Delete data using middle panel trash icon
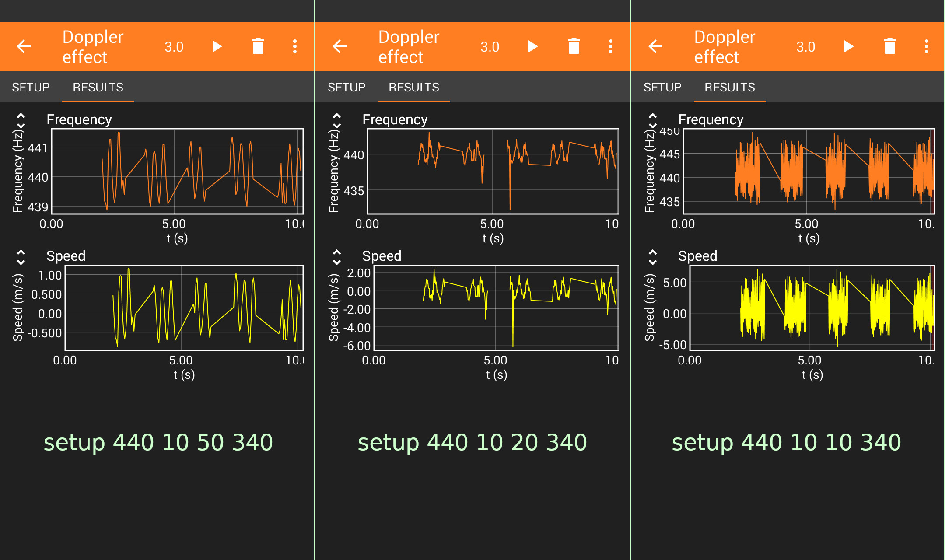 pos(574,46)
